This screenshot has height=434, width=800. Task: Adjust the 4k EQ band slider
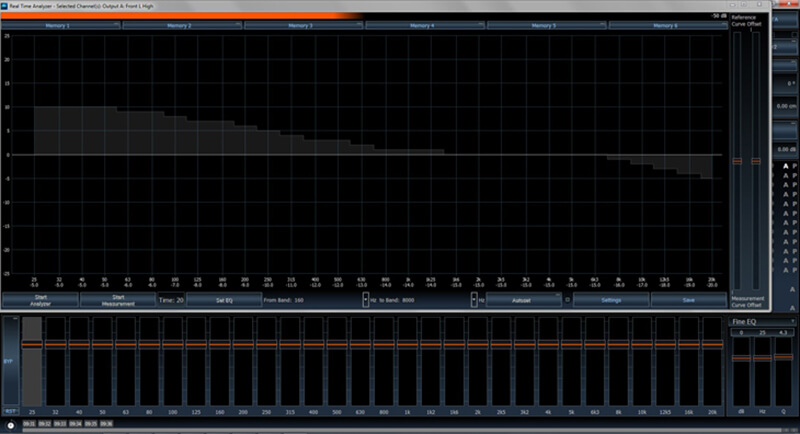548,345
